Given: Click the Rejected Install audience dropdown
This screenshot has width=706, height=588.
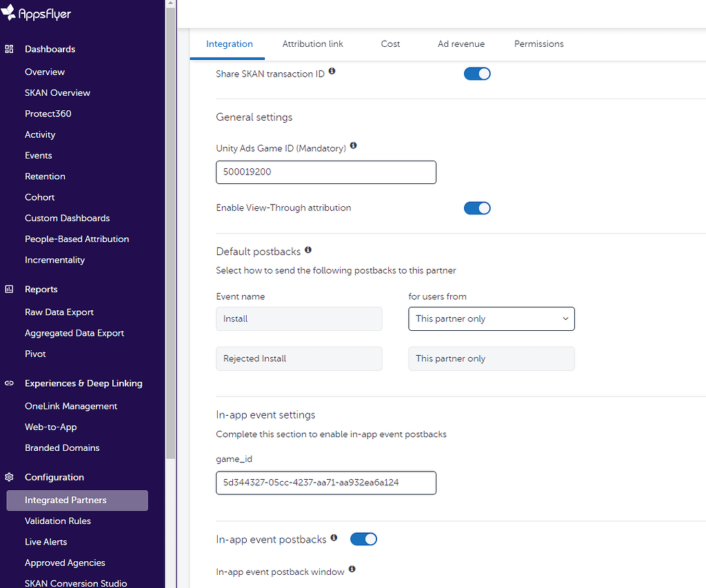Looking at the screenshot, I should coord(491,358).
